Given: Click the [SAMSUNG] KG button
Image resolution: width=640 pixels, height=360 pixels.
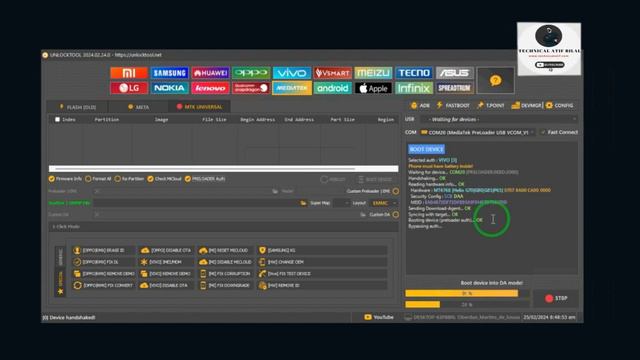Looking at the screenshot, I should click(322, 250).
